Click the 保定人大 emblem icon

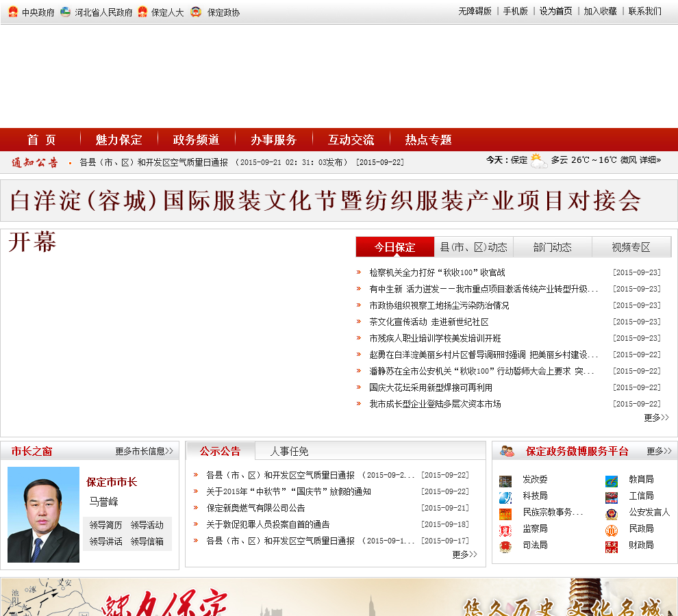point(142,12)
